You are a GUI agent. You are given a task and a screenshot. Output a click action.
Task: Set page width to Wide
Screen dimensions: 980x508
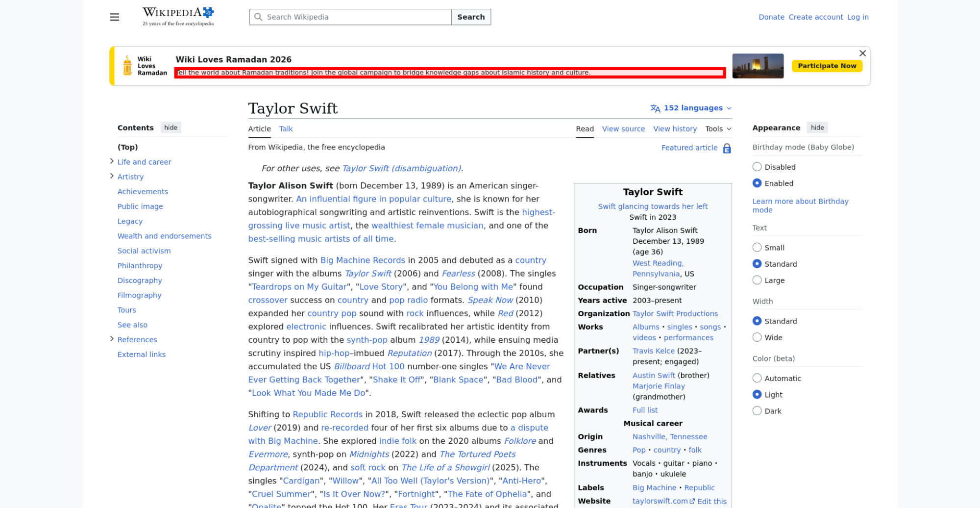click(x=757, y=337)
